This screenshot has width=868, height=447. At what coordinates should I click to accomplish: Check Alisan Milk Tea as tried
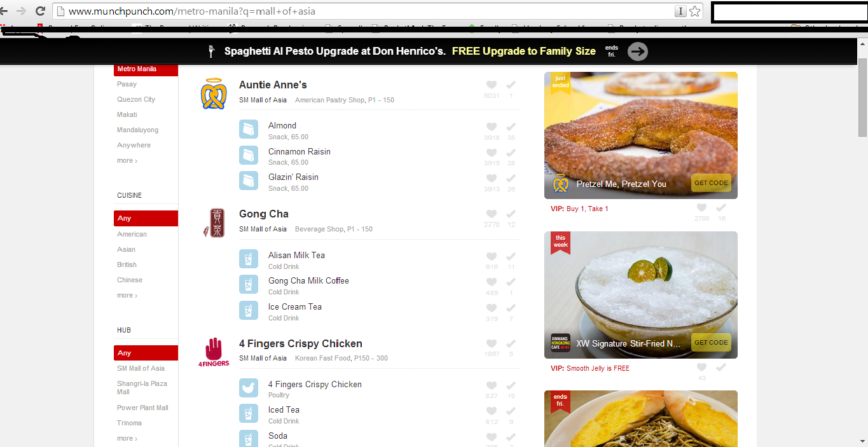(511, 257)
